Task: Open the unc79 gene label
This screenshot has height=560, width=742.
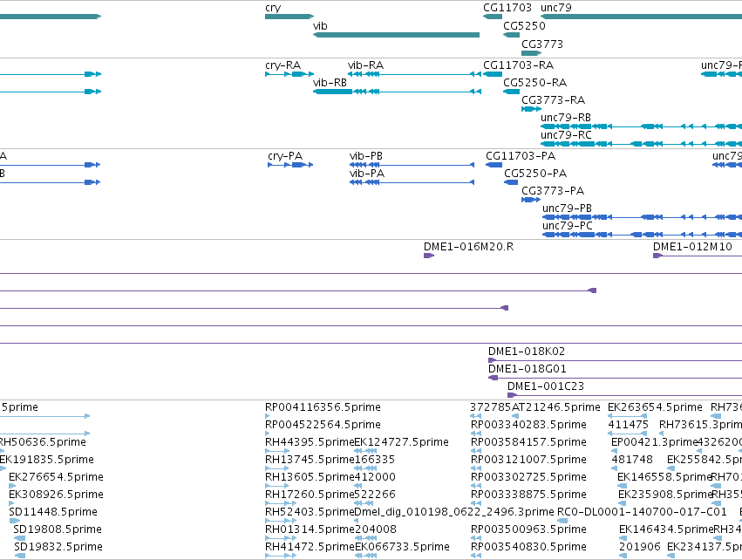Action: pyautogui.click(x=556, y=8)
